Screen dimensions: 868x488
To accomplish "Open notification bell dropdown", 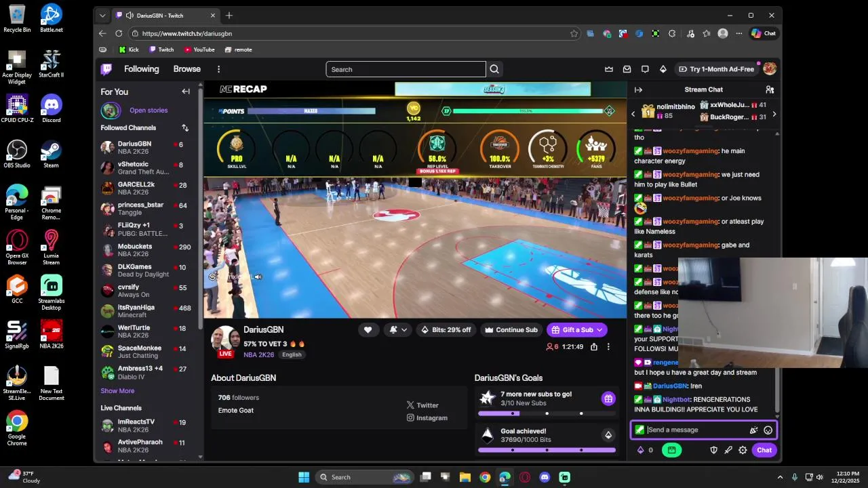I will [x=398, y=330].
